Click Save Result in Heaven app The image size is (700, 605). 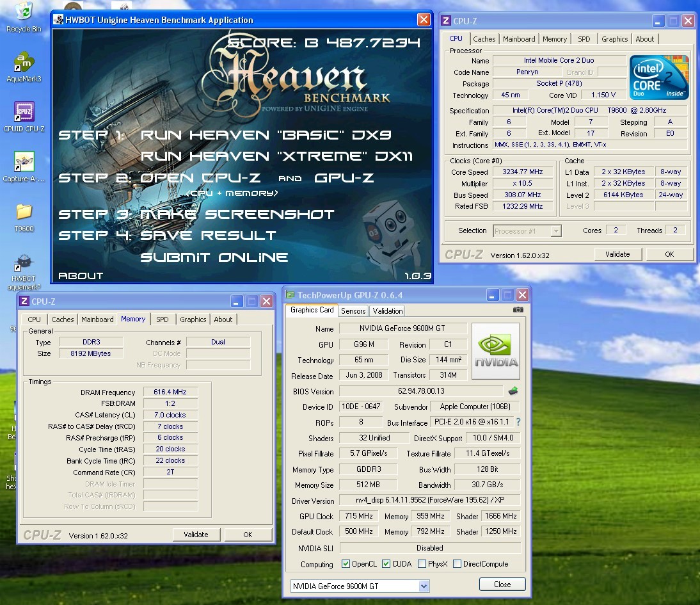[208, 236]
